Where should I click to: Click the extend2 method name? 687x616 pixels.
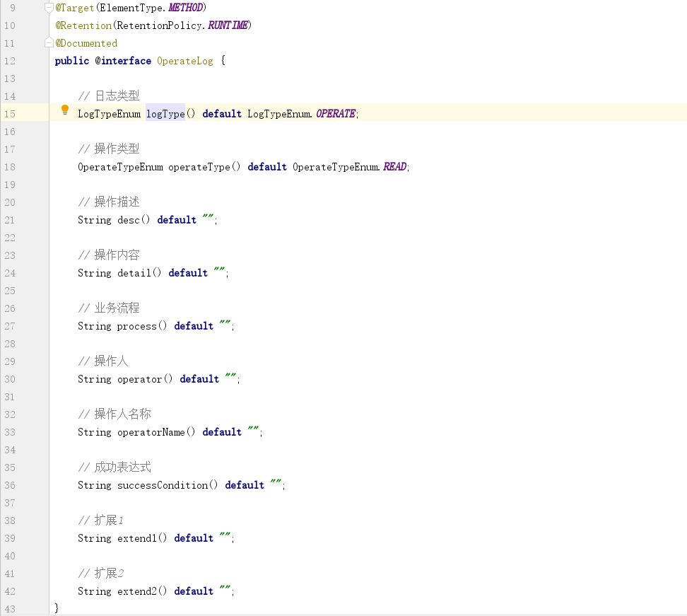(137, 591)
